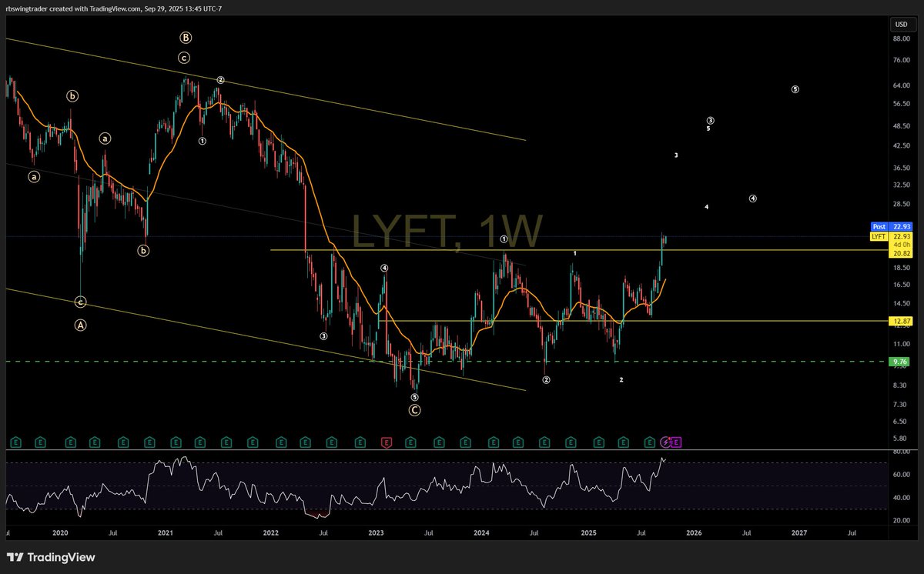Open the USD currency selector

[x=901, y=25]
